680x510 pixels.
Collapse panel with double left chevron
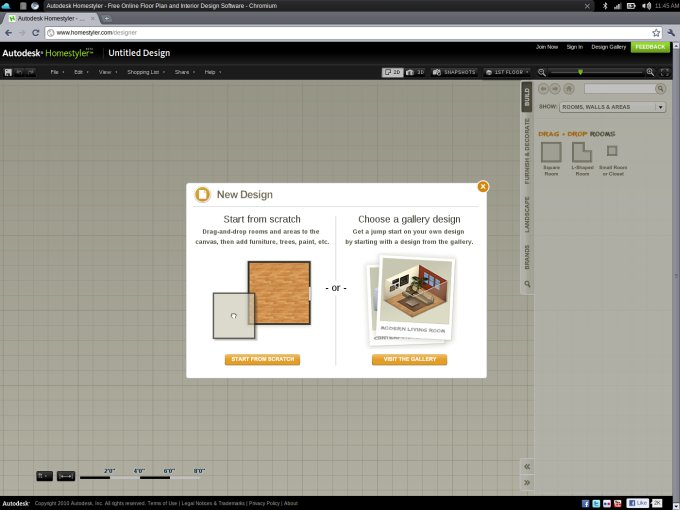pyautogui.click(x=527, y=467)
